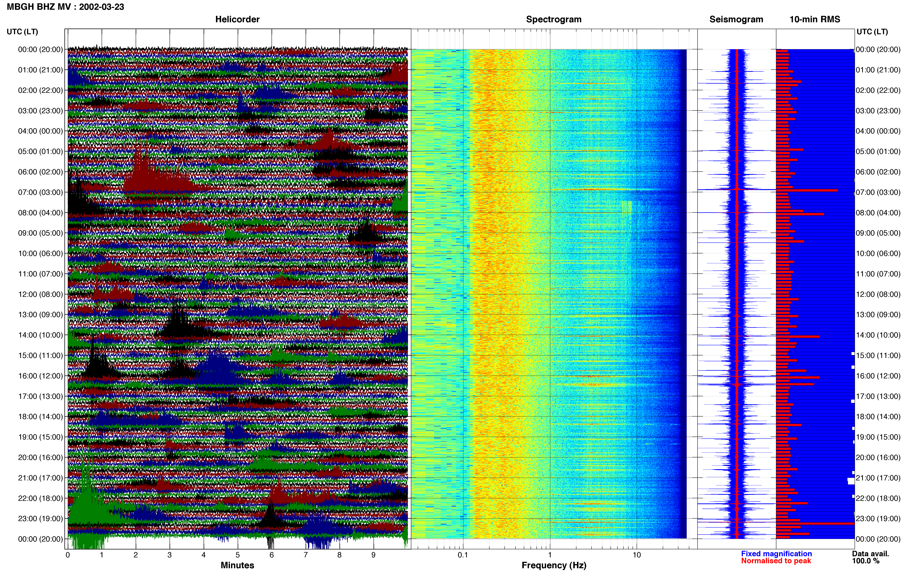Click the left '14:00 (10:00)' time label
Screen dimensions: 924x578
(41, 335)
